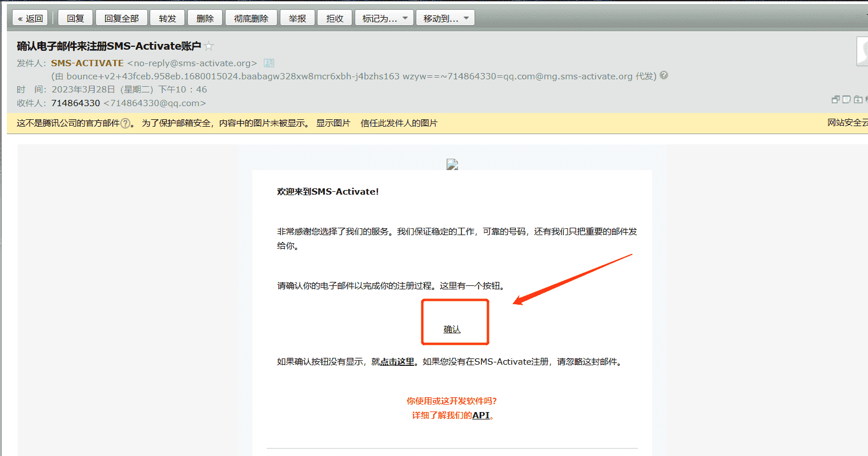Open the API link
The width and height of the screenshot is (868, 456).
(x=481, y=415)
